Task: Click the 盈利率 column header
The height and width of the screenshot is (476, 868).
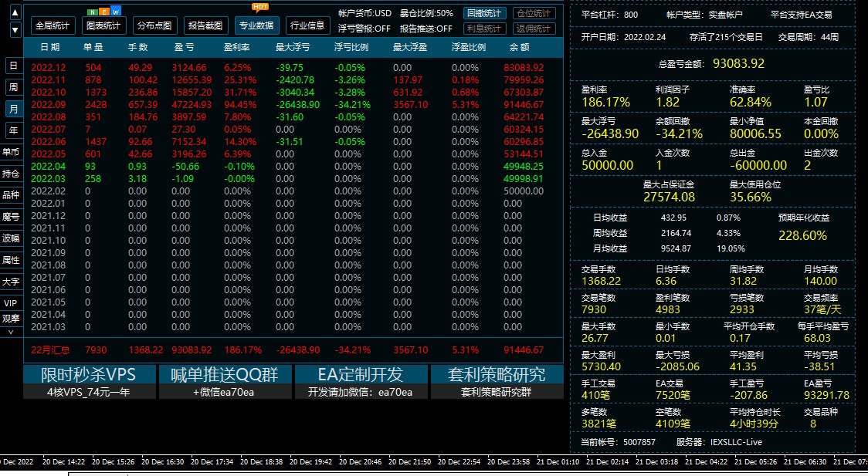Action: click(x=237, y=48)
